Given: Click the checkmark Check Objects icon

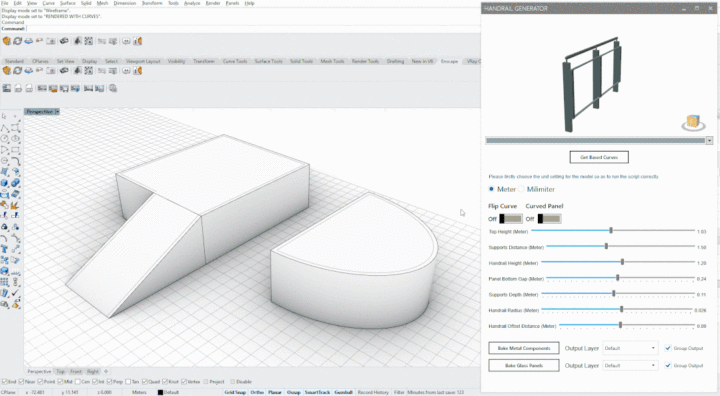Looking at the screenshot, I should point(16,293).
